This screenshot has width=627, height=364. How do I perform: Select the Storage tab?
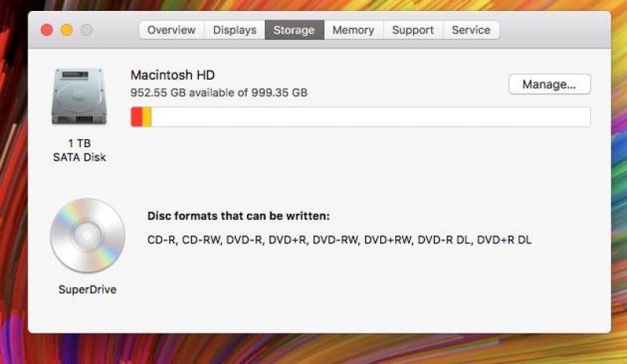click(x=295, y=30)
